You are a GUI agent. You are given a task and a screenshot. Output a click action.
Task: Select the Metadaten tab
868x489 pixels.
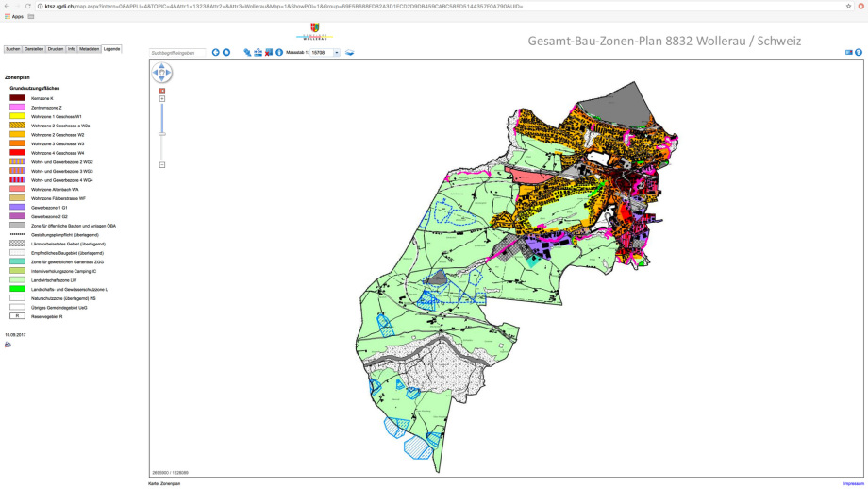coord(89,48)
